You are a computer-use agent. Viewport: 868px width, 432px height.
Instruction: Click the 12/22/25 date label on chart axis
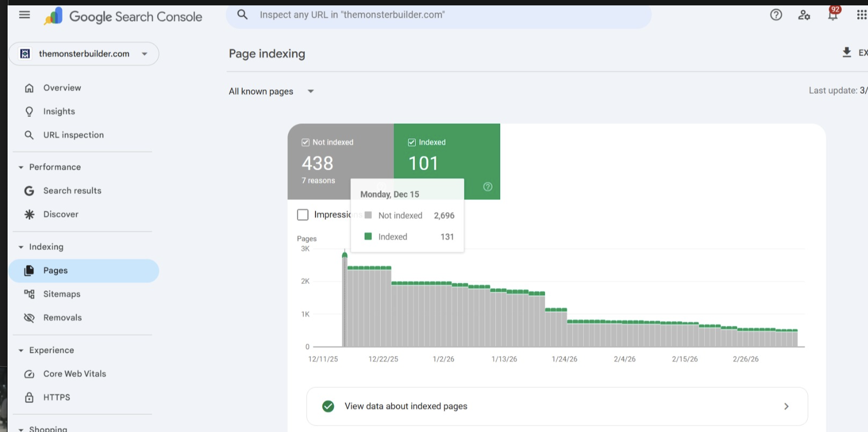pos(383,359)
